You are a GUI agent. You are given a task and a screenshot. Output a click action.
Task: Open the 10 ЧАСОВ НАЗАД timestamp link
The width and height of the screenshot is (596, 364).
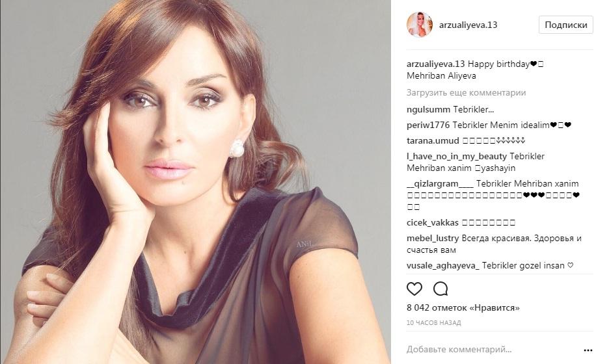[x=434, y=322]
